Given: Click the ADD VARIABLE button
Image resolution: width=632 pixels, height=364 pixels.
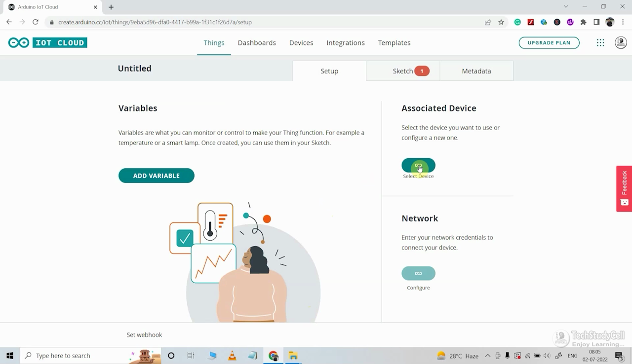Looking at the screenshot, I should click(156, 175).
